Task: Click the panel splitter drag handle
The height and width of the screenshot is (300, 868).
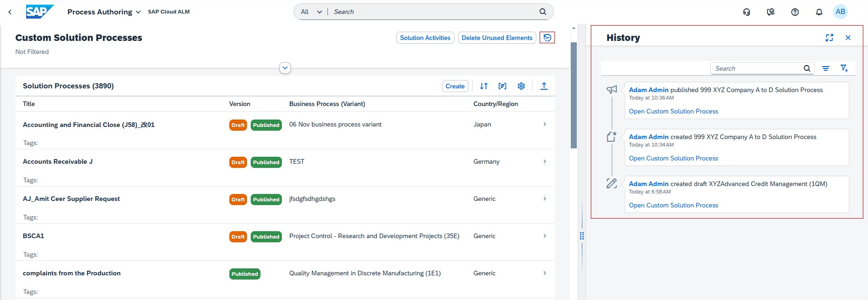Action: (x=581, y=236)
